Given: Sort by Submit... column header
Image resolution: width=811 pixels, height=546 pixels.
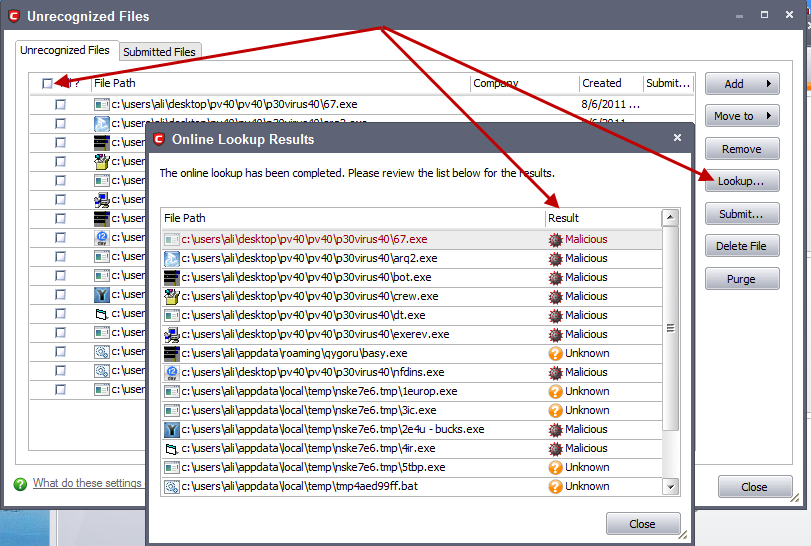Looking at the screenshot, I should coord(668,83).
